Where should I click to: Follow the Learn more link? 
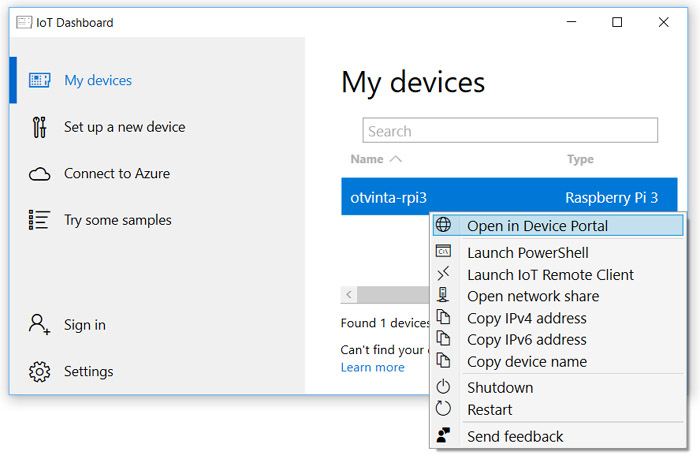373,367
